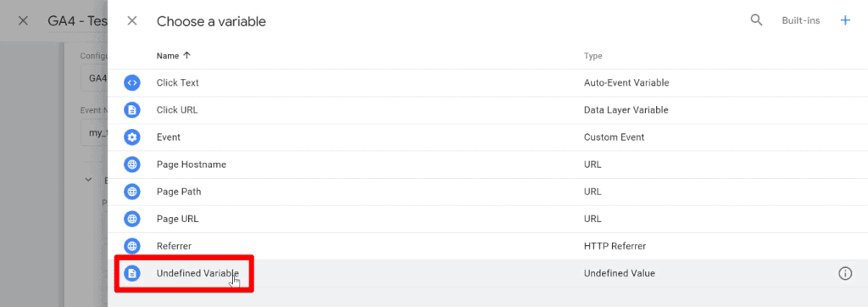Show info for Undefined Variable row

point(845,273)
